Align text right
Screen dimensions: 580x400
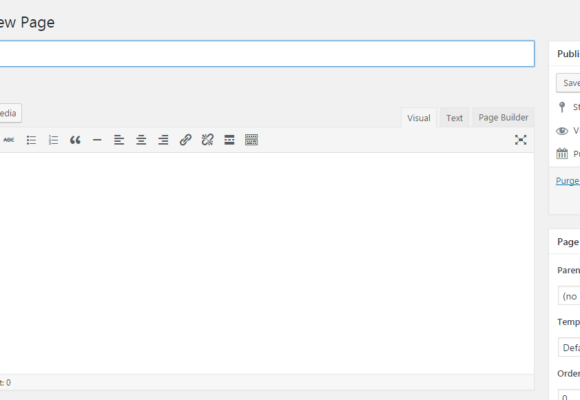(x=163, y=140)
